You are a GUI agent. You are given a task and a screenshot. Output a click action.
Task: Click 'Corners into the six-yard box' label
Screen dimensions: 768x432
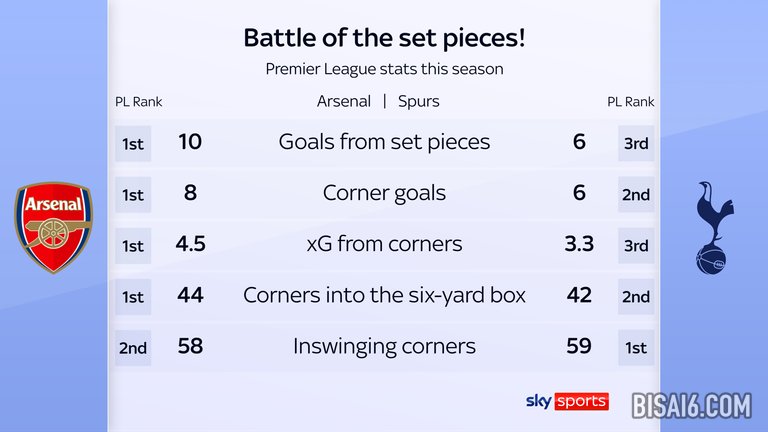384,295
